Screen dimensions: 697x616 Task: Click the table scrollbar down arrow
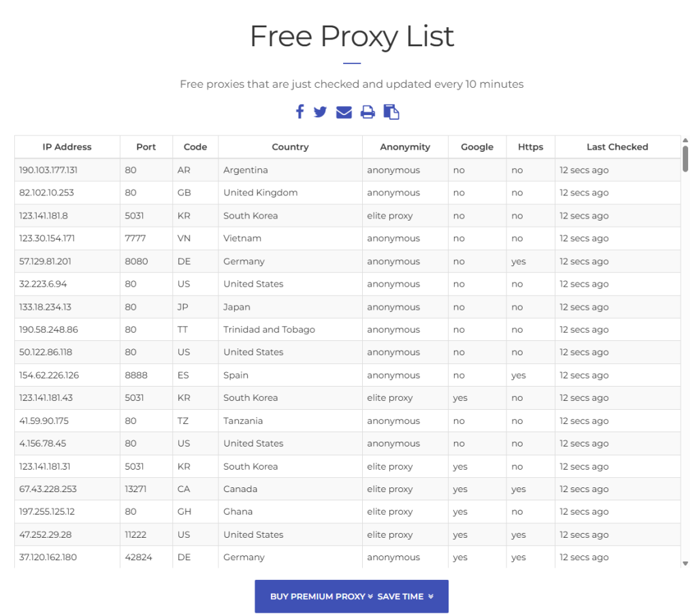(685, 564)
